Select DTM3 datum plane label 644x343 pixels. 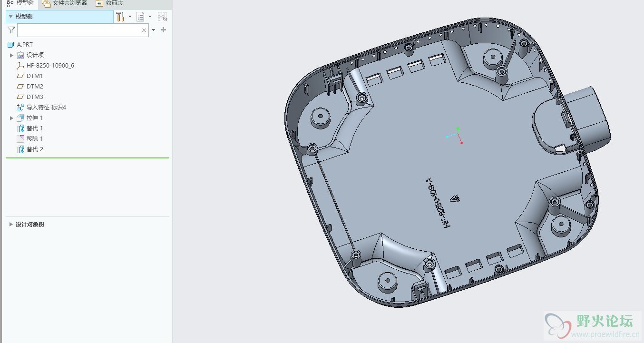pos(35,97)
